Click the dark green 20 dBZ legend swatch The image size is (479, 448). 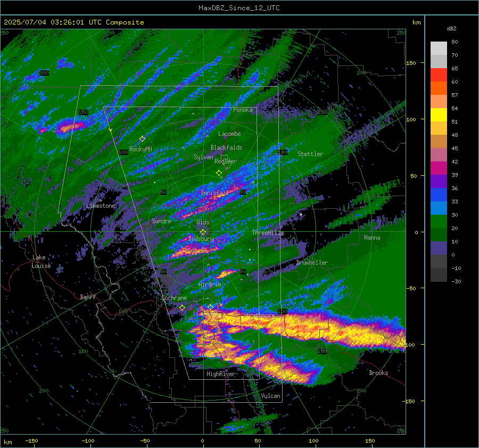click(x=439, y=234)
